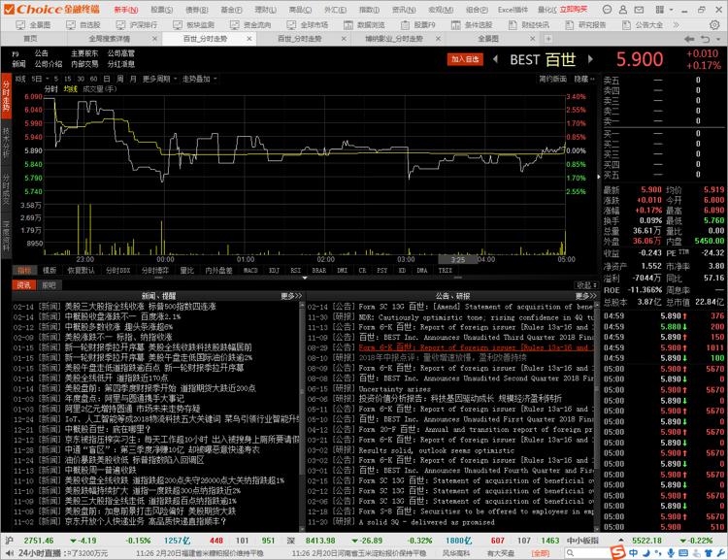Show previous stock with left triangle arrow
The width and height of the screenshot is (728, 560).
495,59
